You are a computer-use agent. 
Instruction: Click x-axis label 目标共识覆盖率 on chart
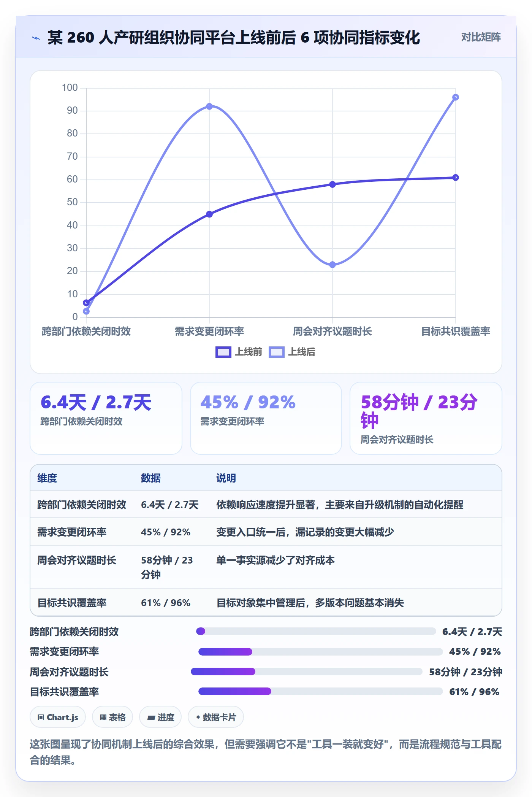point(456,332)
